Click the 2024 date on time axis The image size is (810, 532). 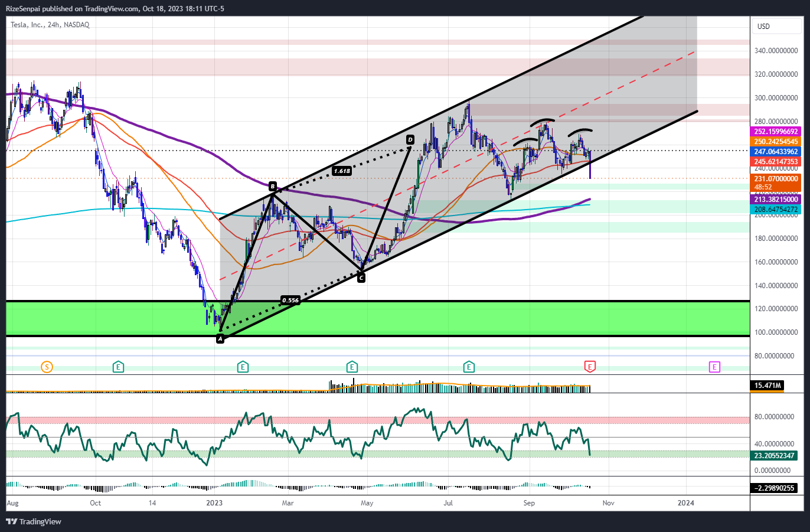click(686, 503)
